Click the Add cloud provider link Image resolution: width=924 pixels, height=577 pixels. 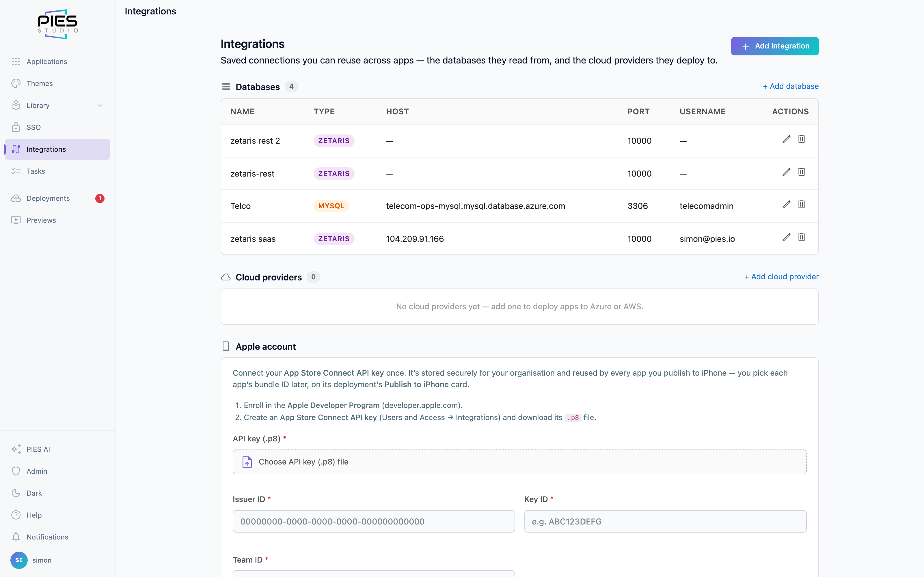click(781, 277)
